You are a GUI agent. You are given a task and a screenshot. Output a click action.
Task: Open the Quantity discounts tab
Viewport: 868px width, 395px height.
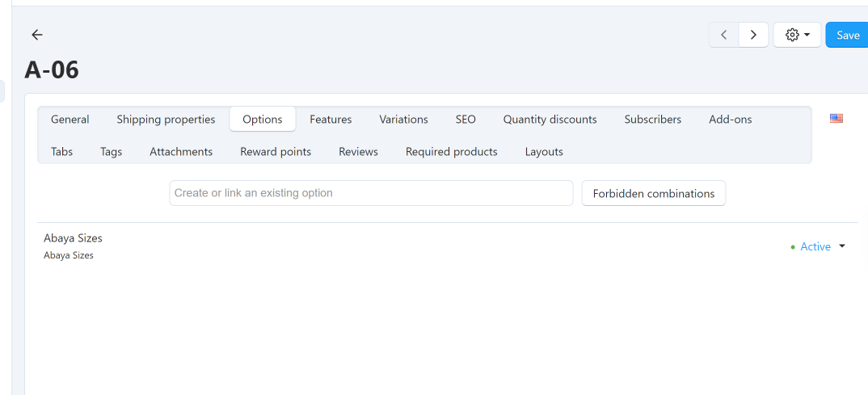click(x=550, y=120)
